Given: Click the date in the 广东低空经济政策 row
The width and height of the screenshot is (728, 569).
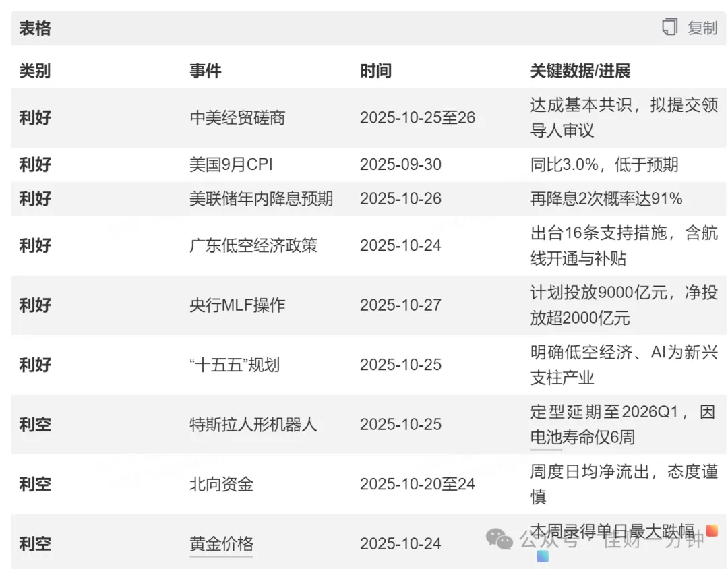Looking at the screenshot, I should (x=400, y=245).
